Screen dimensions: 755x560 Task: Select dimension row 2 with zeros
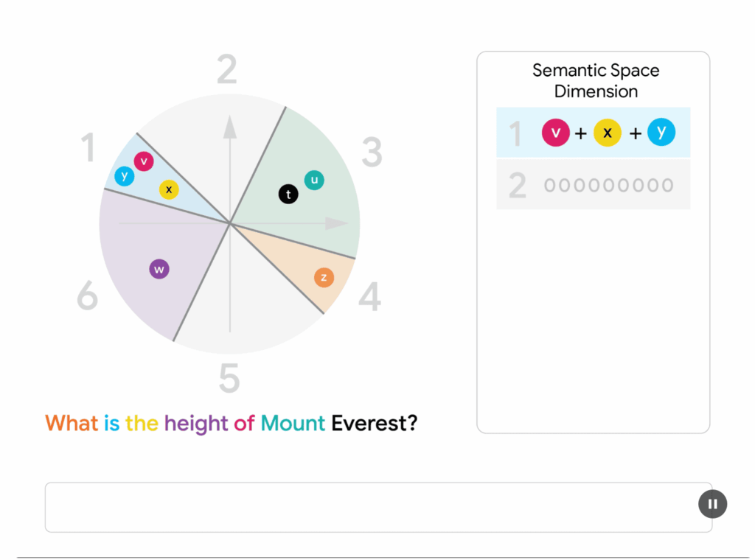coord(593,185)
